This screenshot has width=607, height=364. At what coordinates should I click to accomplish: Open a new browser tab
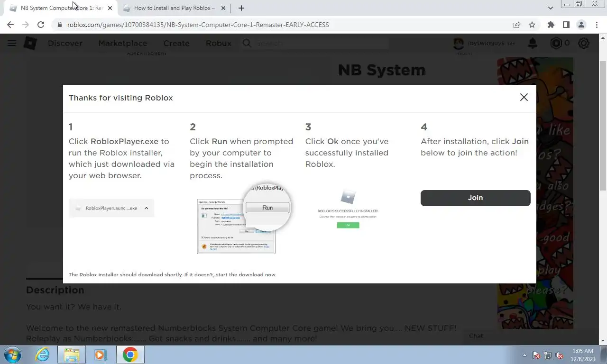pos(241,8)
